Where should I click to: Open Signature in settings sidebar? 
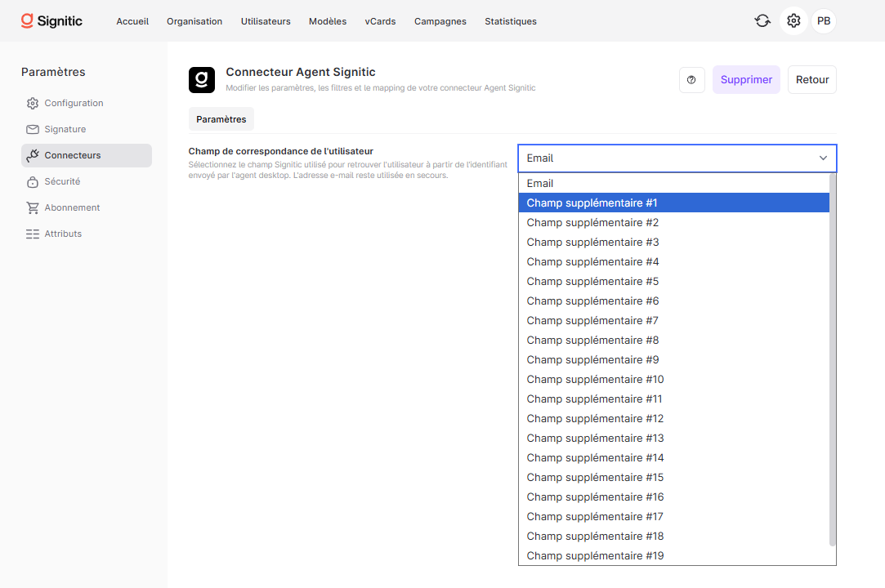pyautogui.click(x=87, y=129)
